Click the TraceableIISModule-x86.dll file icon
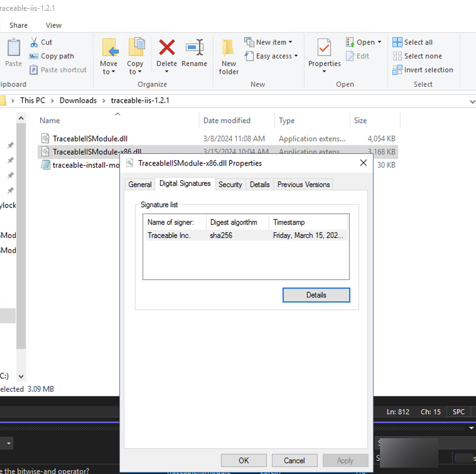The width and height of the screenshot is (476, 474). (46, 152)
